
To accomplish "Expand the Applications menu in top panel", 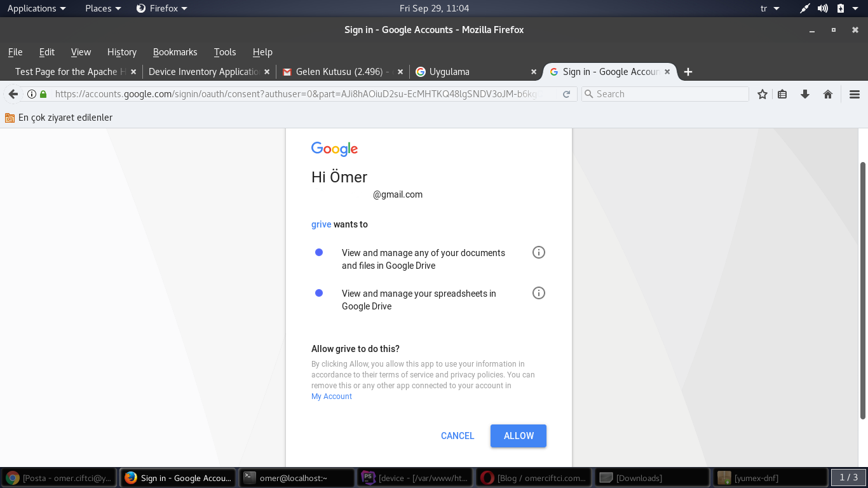I will tap(36, 8).
